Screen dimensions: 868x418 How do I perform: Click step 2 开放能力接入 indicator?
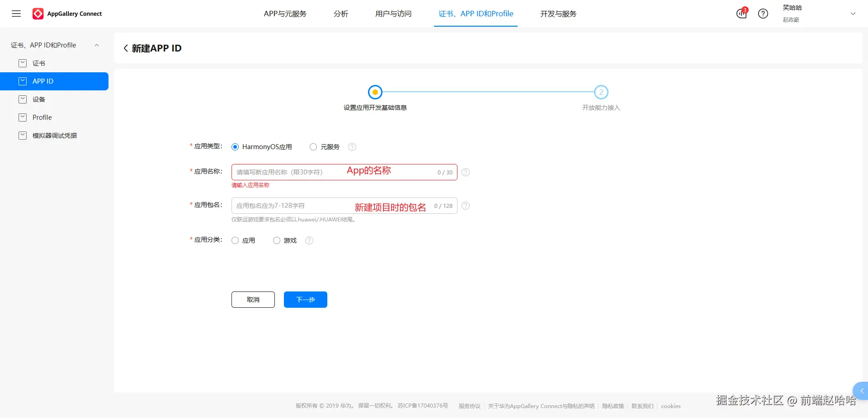click(601, 92)
